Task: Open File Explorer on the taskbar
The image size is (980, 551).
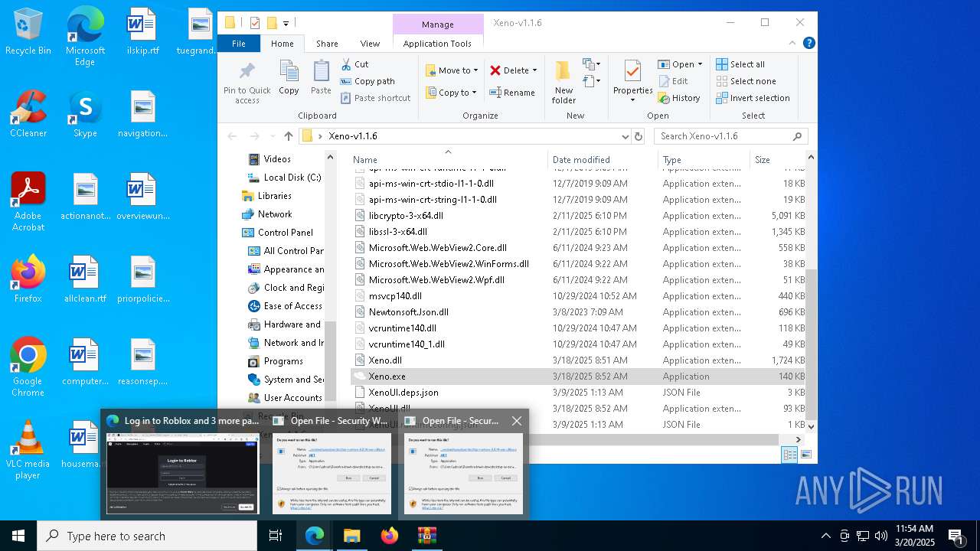Action: [x=351, y=536]
